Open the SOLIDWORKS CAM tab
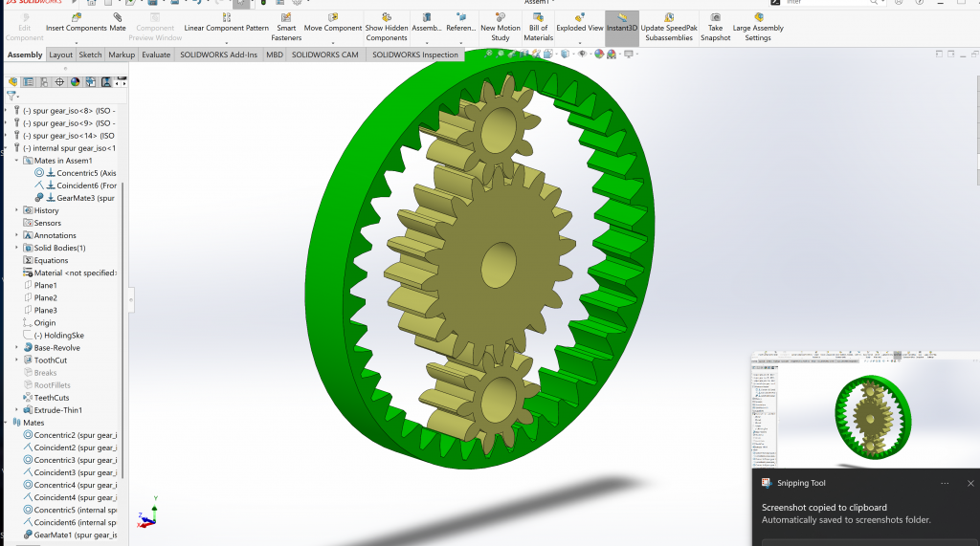This screenshot has width=980, height=546. click(x=324, y=55)
